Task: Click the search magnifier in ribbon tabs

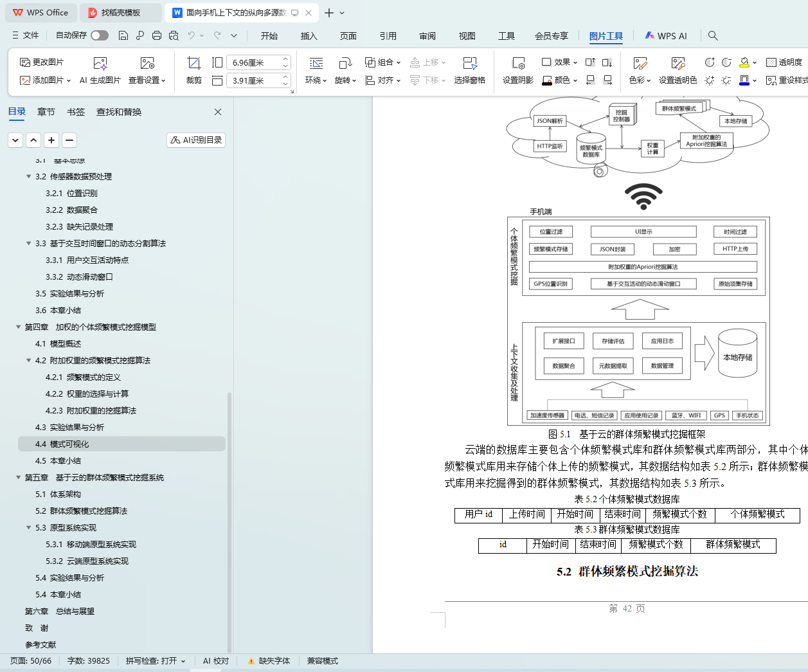Action: (x=713, y=36)
